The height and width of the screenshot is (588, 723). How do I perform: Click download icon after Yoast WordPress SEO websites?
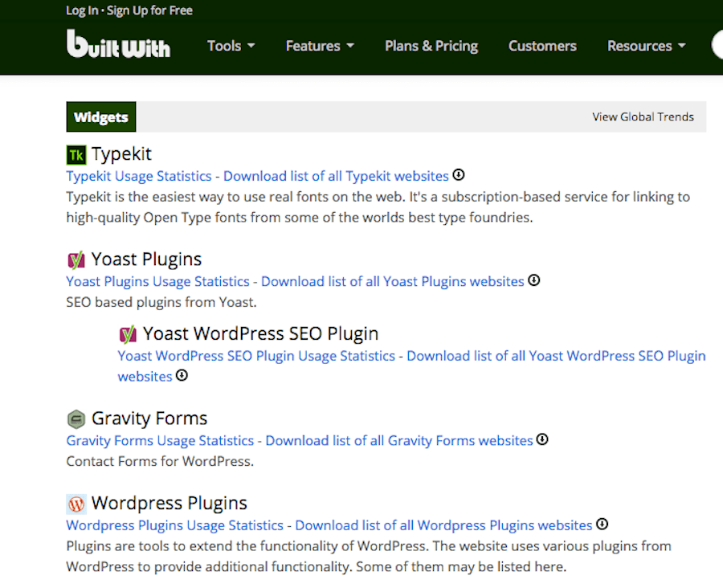[182, 375]
